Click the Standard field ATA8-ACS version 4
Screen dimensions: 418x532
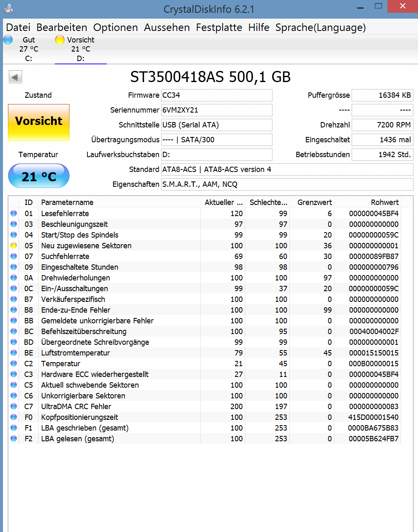click(x=287, y=169)
